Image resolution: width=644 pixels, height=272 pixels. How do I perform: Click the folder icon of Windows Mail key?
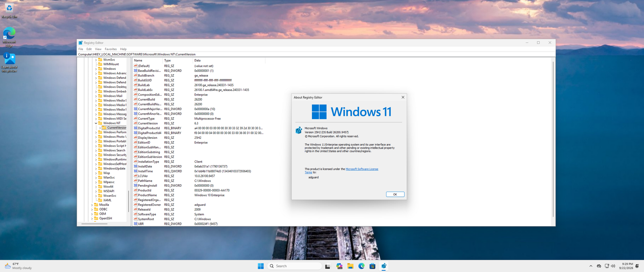coord(100,96)
